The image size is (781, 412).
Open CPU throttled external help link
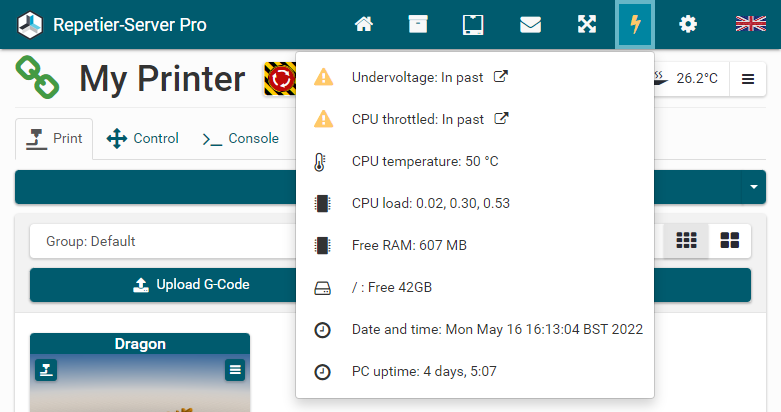click(x=502, y=119)
